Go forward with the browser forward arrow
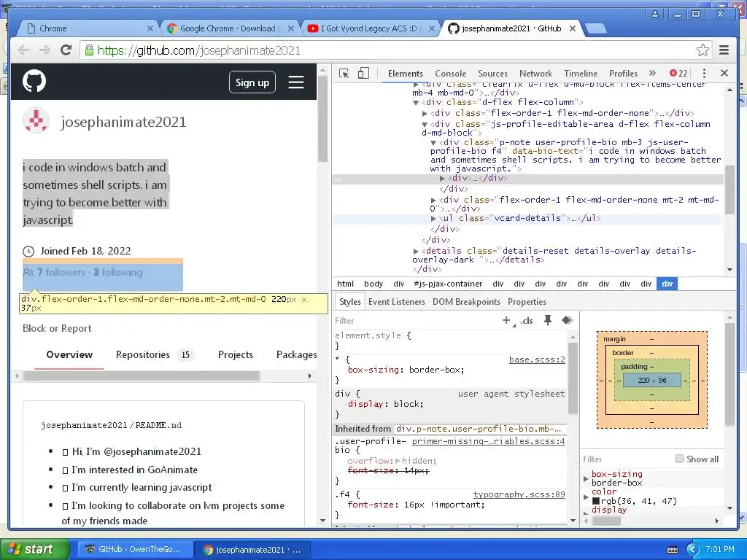The image size is (747, 560). click(44, 50)
